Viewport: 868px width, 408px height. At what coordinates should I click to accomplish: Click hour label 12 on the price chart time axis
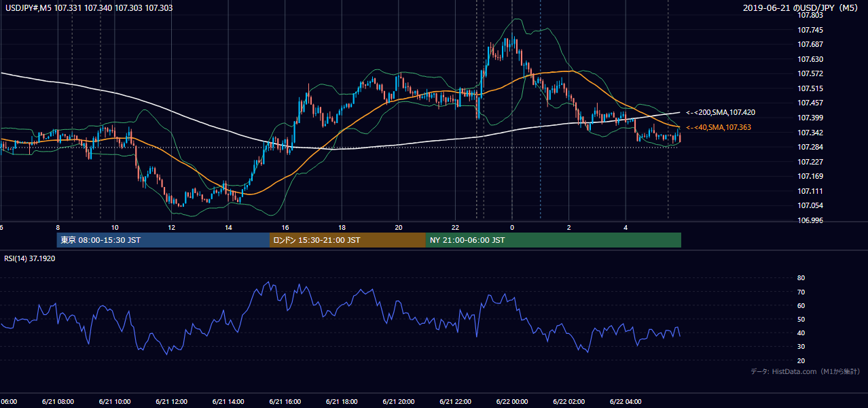[172, 227]
